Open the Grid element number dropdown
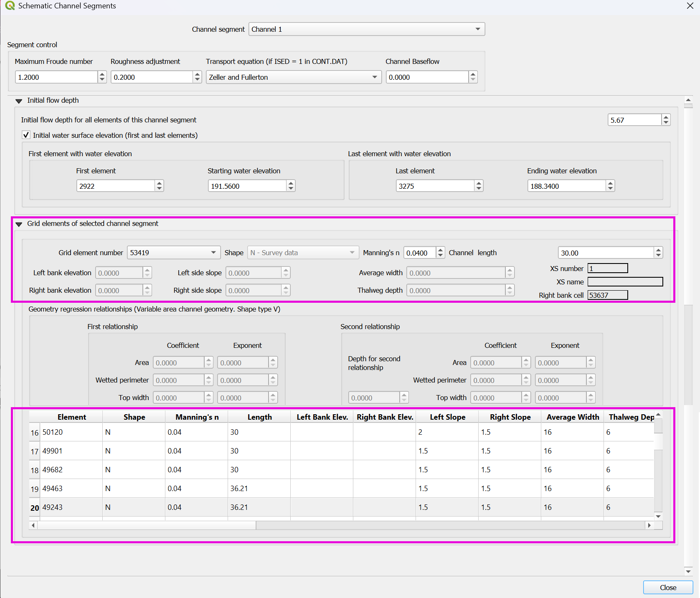The width and height of the screenshot is (700, 598). coord(213,253)
